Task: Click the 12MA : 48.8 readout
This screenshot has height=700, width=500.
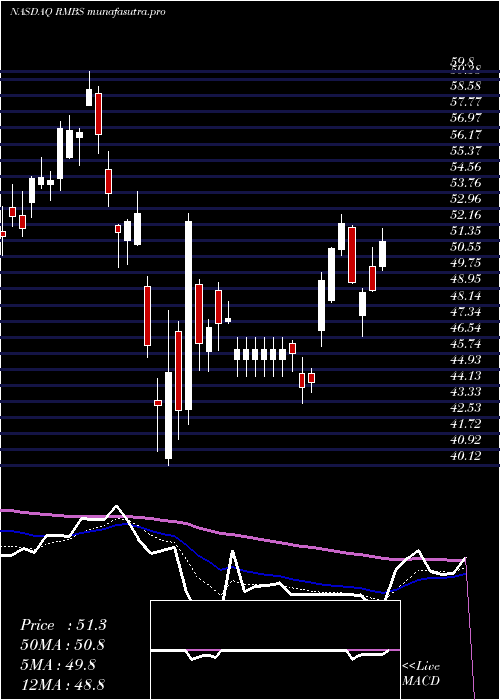Action: point(63,684)
